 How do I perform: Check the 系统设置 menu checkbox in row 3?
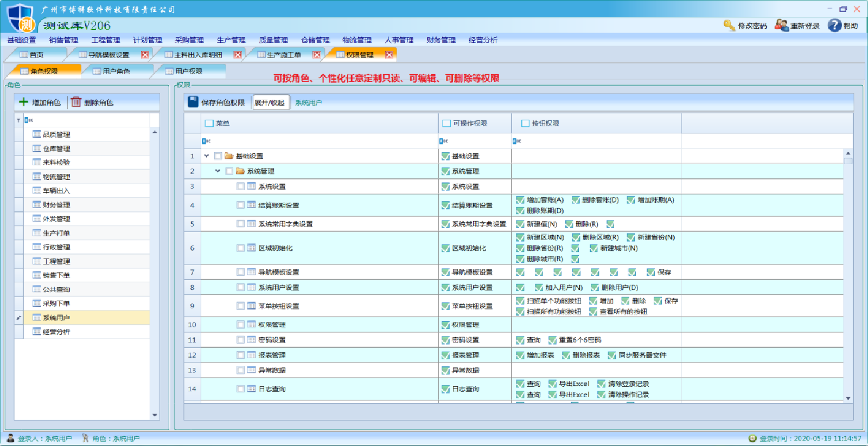coord(240,186)
